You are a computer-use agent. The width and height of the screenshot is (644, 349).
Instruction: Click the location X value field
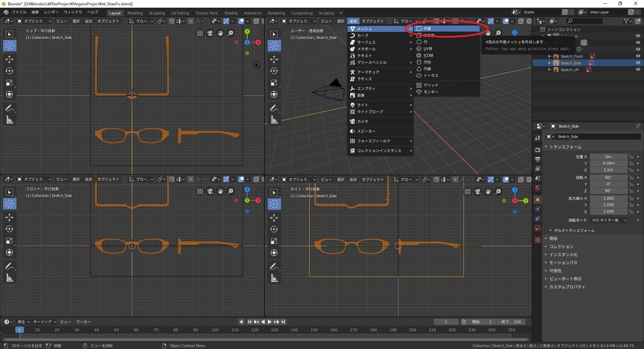609,157
